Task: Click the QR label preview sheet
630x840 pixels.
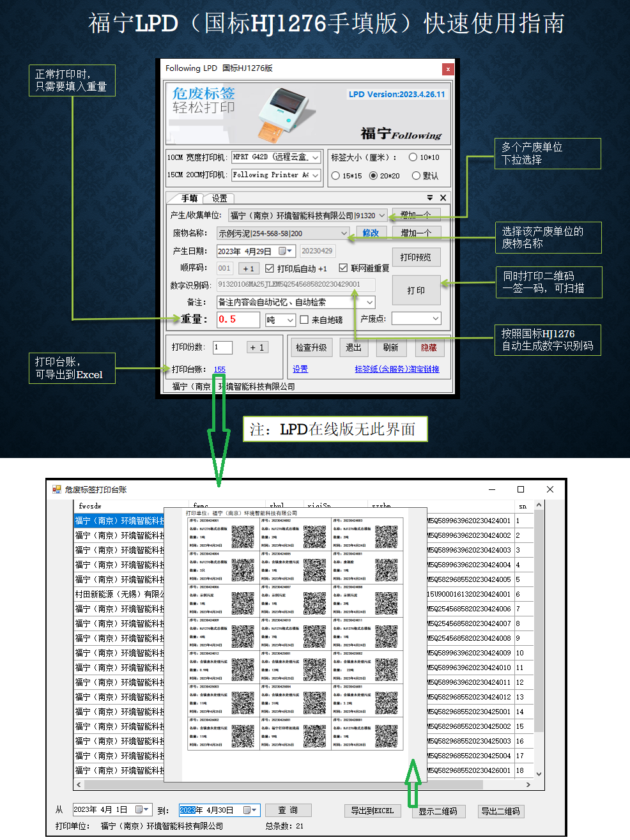Action: click(x=295, y=645)
